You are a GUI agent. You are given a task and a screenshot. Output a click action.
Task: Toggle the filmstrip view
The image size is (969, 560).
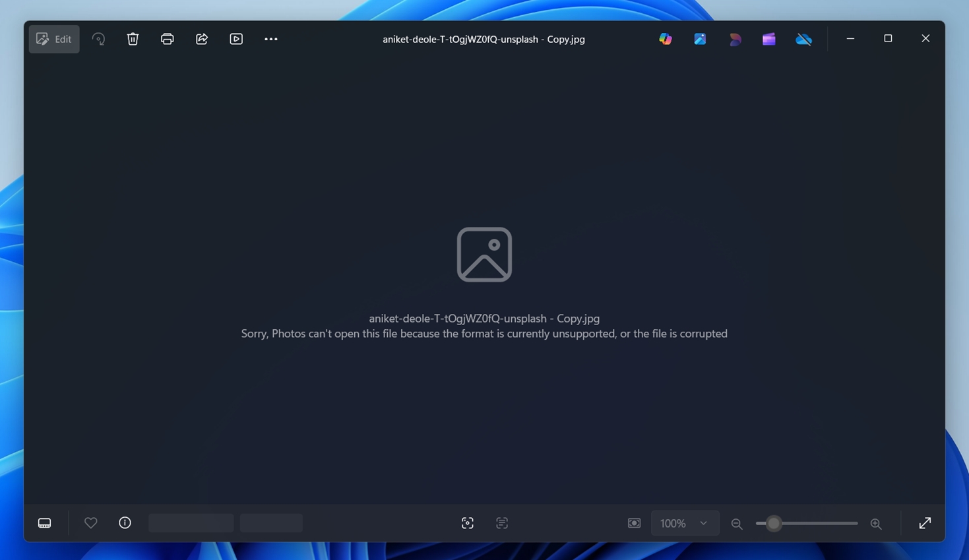[44, 522]
